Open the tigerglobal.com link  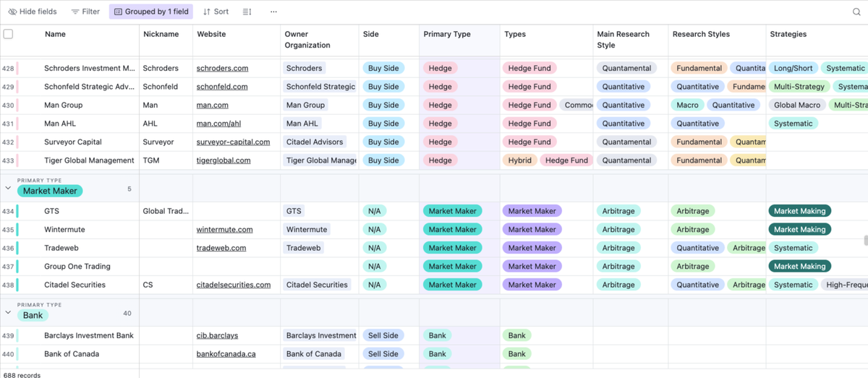coord(224,160)
